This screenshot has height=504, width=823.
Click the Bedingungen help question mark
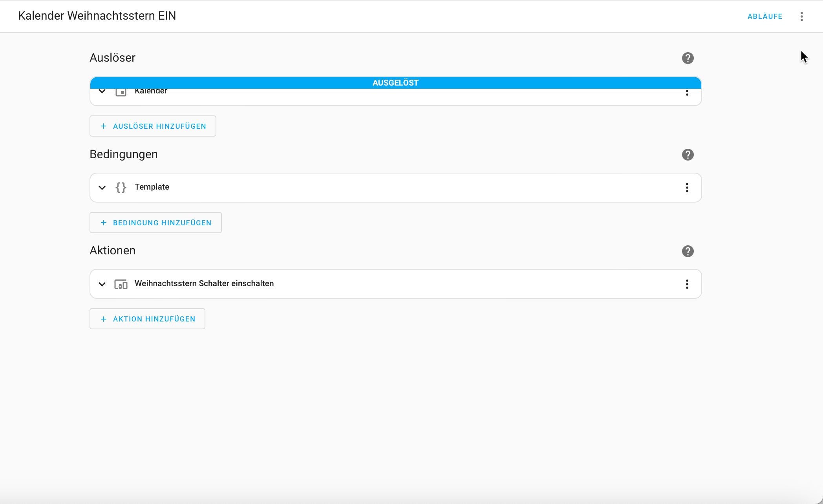(x=688, y=155)
